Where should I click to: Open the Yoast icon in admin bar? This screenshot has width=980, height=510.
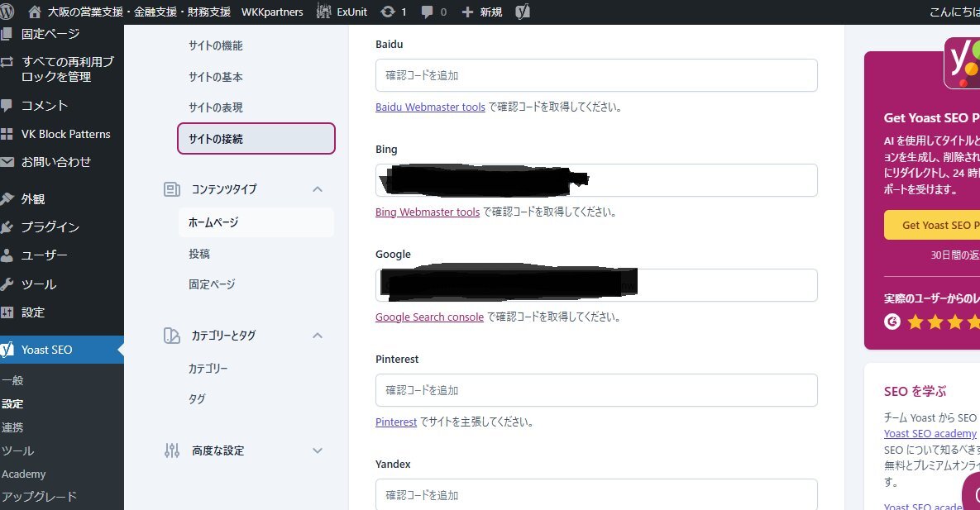(523, 12)
